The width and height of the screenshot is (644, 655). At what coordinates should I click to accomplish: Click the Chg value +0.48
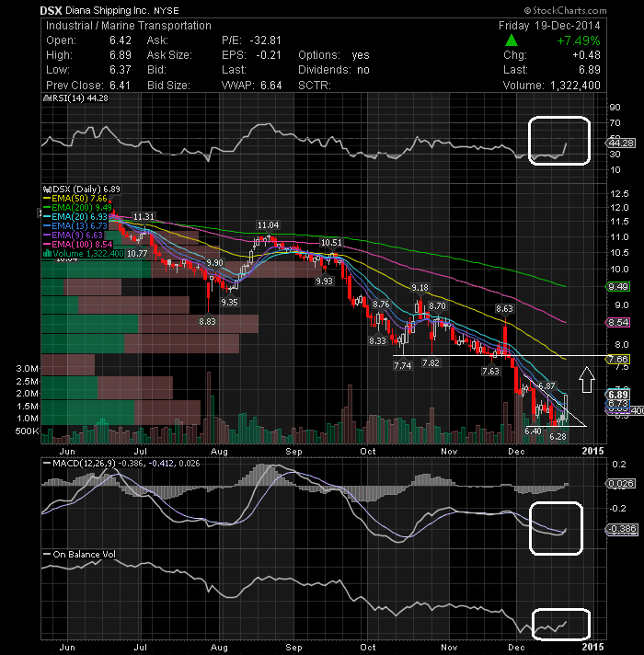(586, 55)
